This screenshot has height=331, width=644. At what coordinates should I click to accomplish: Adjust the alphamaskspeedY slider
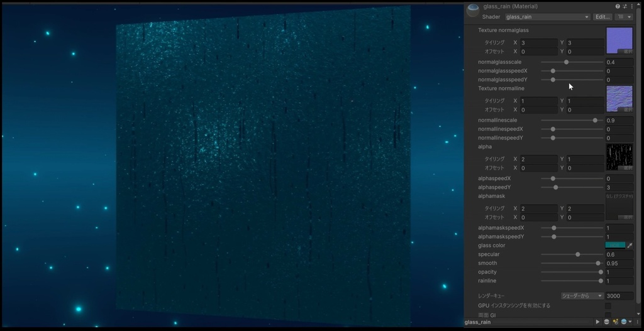tap(572, 237)
